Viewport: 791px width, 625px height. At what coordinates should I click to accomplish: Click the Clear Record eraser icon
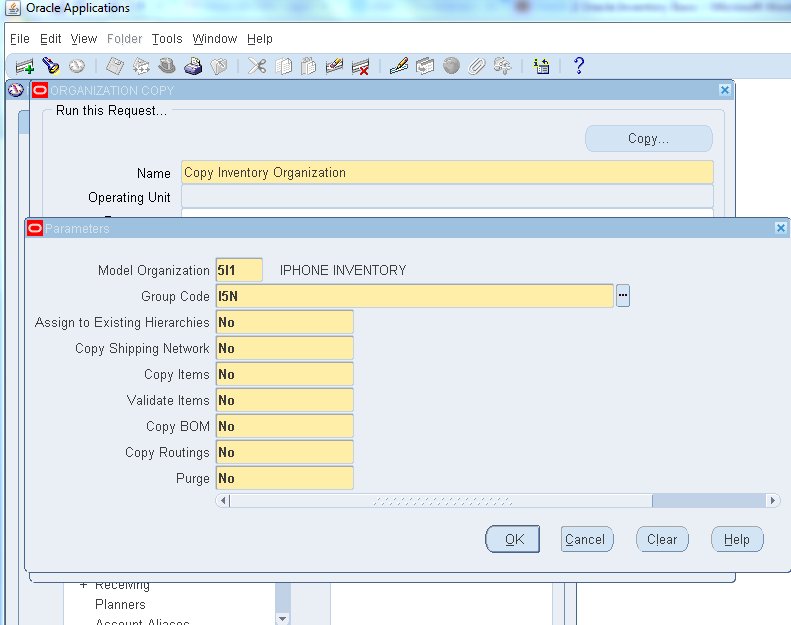334,66
